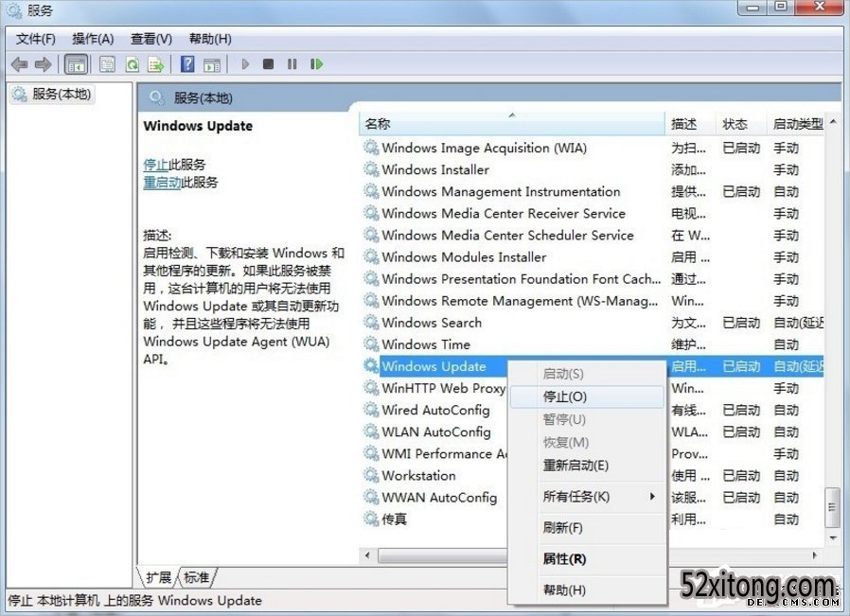Image resolution: width=850 pixels, height=616 pixels.
Task: Click vertical scrollbar up arrow
Action: (833, 122)
